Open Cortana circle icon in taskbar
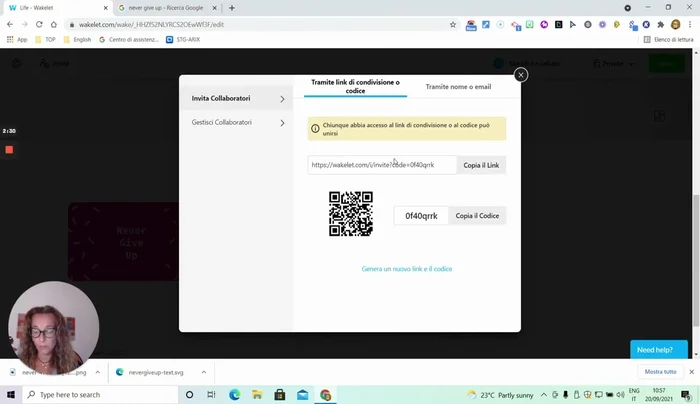This screenshot has height=404, width=700. [189, 395]
